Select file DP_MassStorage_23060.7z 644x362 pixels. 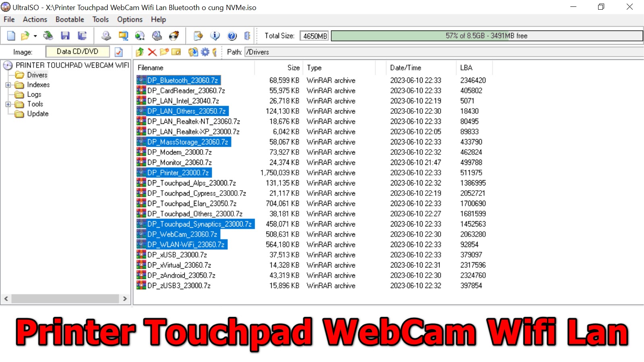[188, 142]
